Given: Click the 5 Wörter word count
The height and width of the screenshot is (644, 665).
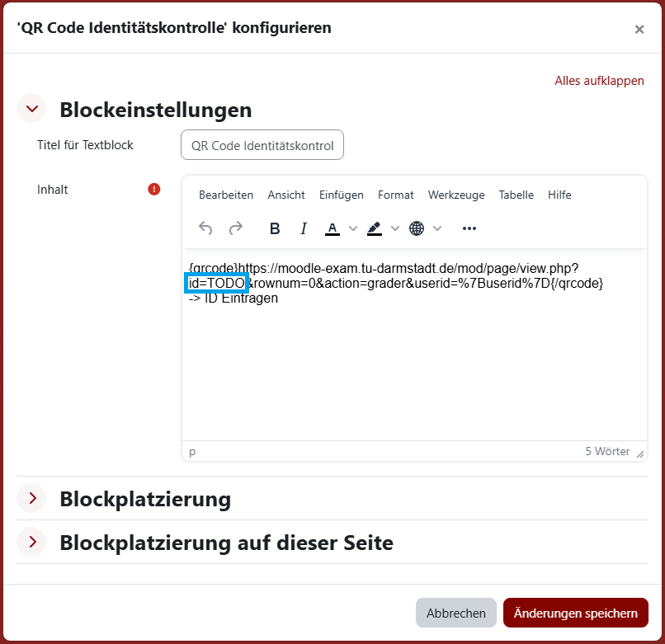Looking at the screenshot, I should click(607, 451).
